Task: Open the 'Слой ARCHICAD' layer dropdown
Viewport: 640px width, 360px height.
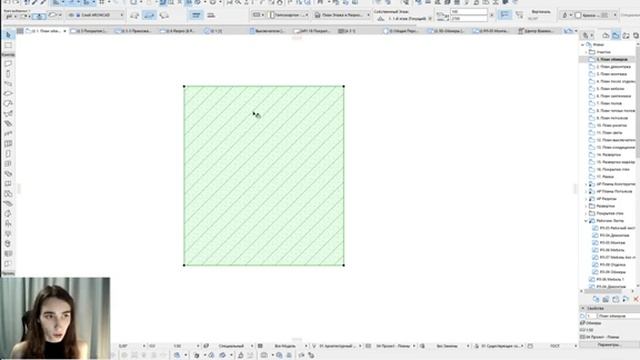Action: pyautogui.click(x=96, y=15)
